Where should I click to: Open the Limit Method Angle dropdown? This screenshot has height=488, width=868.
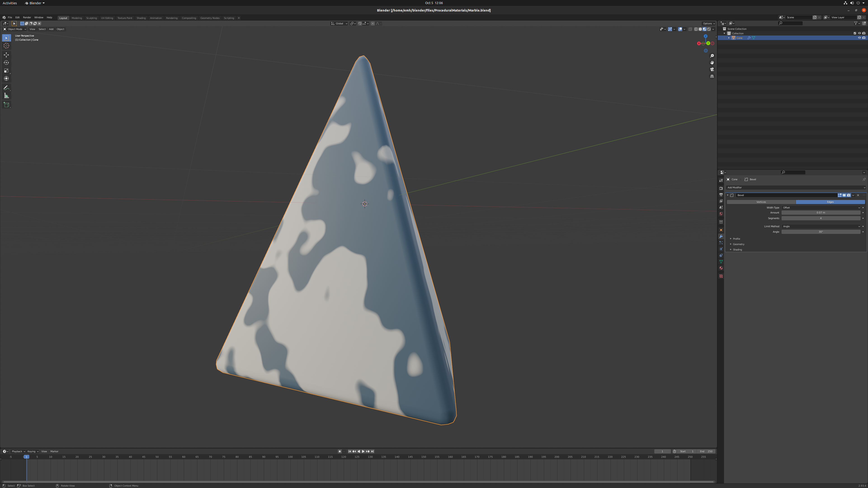tap(821, 227)
